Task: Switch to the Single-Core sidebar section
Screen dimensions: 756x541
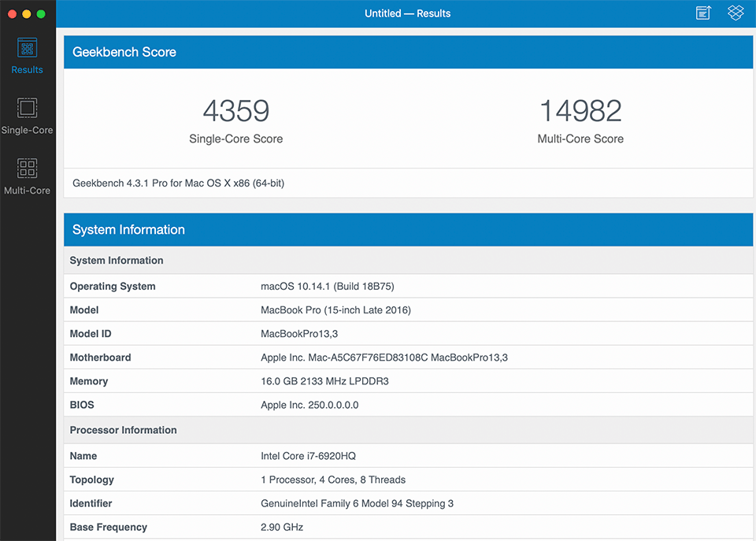Action: (x=27, y=117)
